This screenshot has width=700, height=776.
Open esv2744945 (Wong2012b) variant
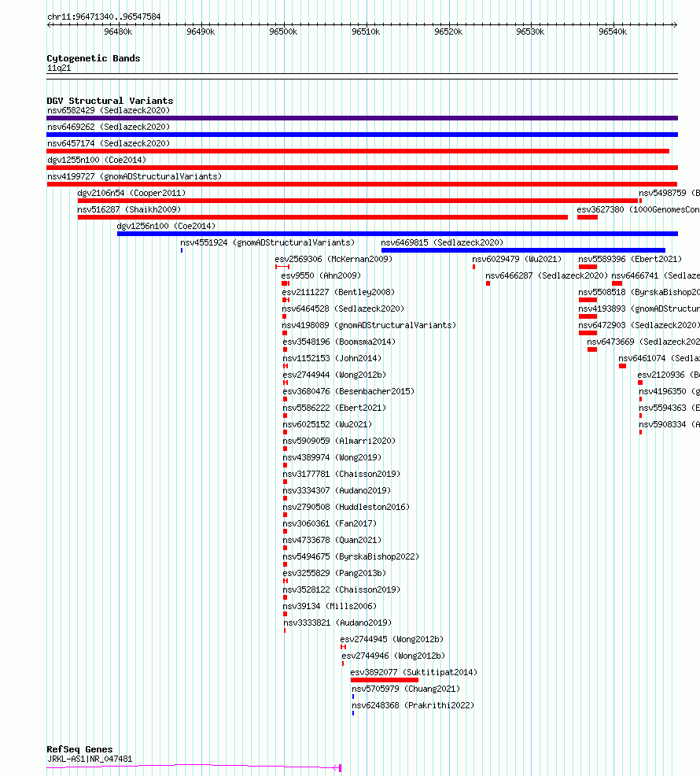pos(392,639)
